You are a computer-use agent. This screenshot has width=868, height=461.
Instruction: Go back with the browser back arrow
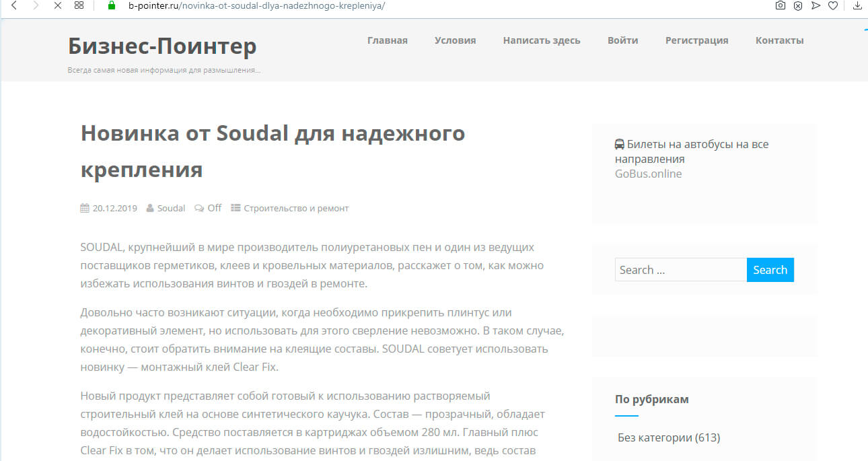tap(13, 5)
